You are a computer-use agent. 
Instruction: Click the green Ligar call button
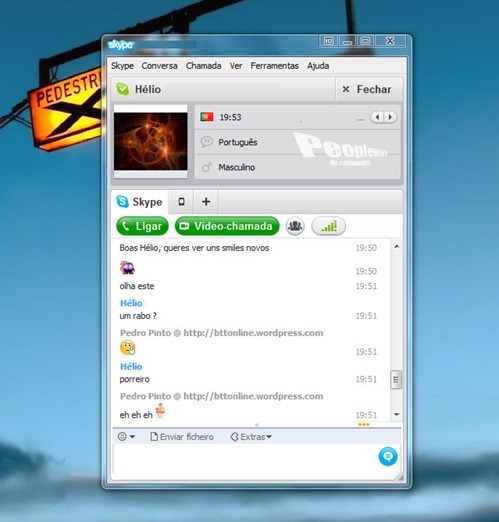click(142, 226)
